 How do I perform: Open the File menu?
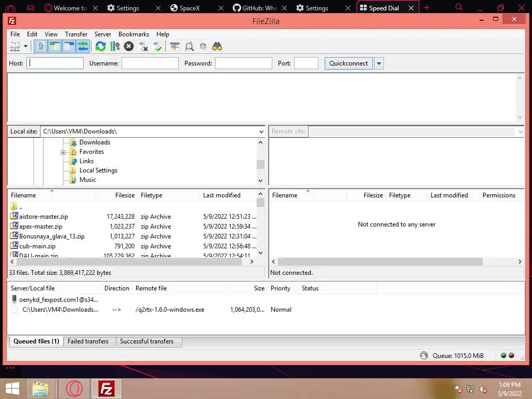point(15,34)
